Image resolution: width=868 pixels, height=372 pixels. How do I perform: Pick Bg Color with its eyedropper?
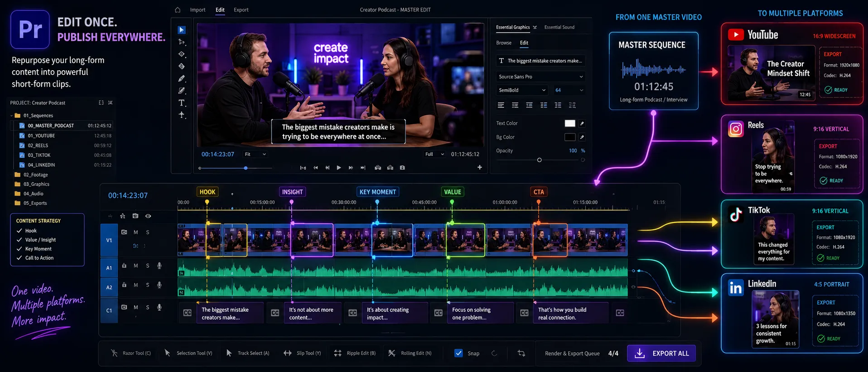click(x=582, y=137)
